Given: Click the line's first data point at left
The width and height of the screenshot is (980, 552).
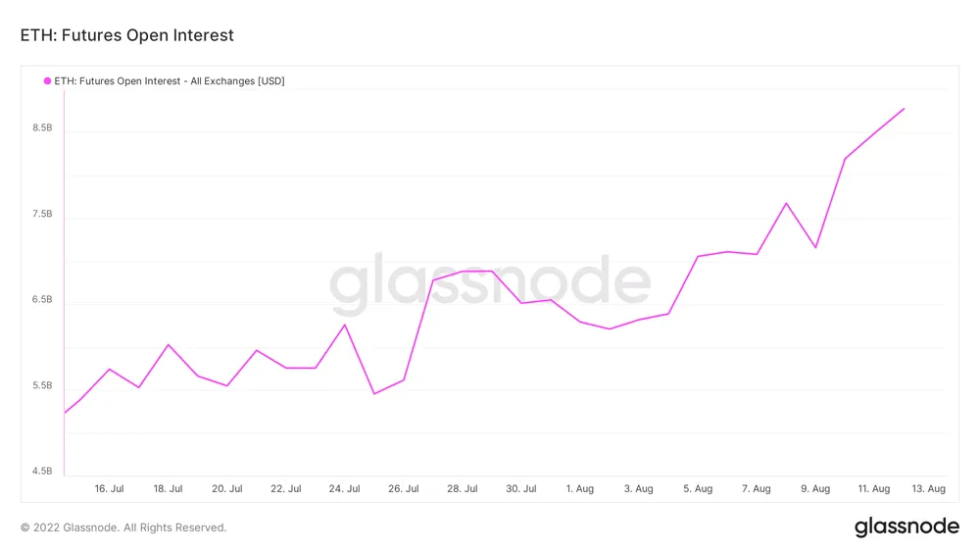Looking at the screenshot, I should [65, 413].
